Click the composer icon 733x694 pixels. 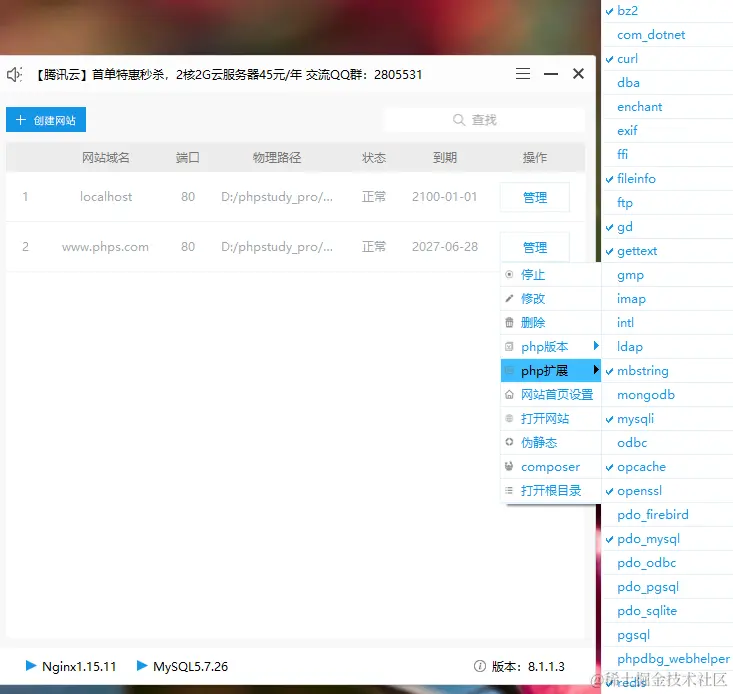(509, 466)
